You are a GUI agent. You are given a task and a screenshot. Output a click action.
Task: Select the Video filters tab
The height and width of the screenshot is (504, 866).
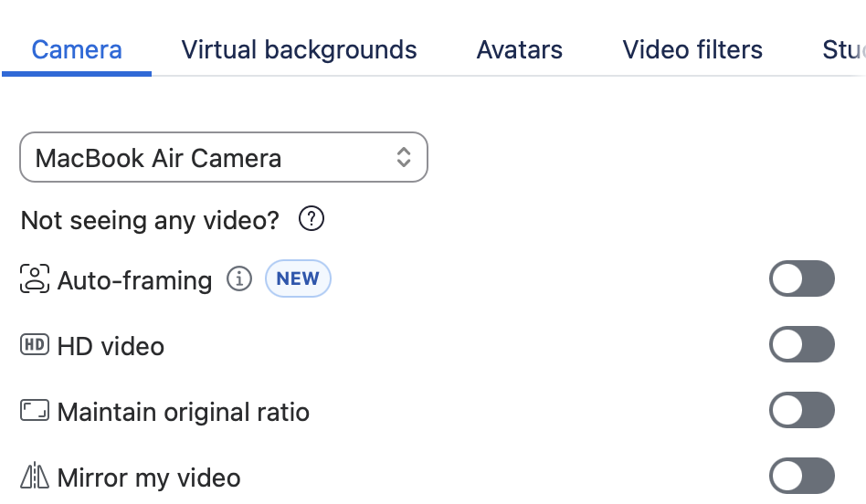coord(692,49)
